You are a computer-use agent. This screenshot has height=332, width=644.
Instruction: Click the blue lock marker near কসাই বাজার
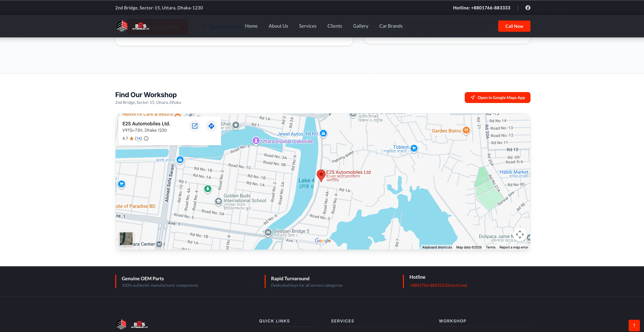point(180,160)
